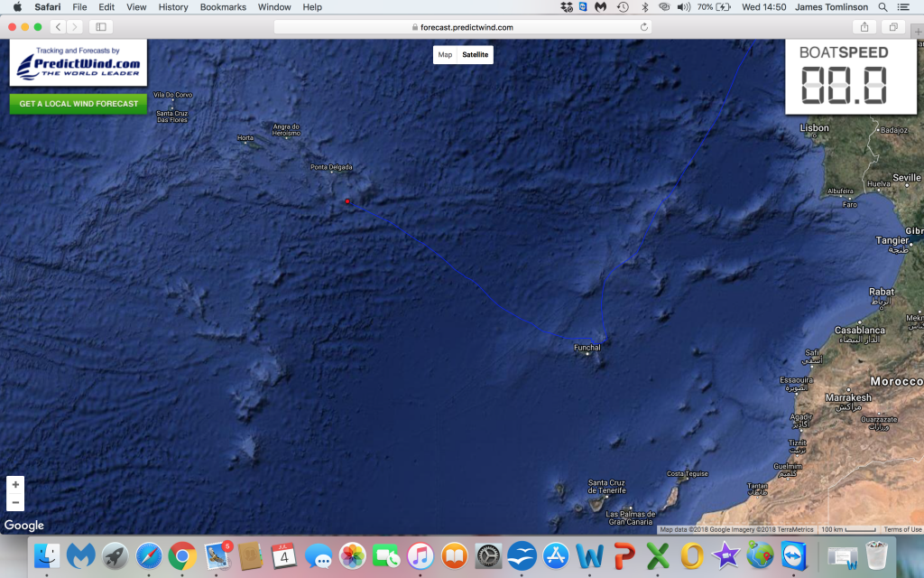
Task: Open the volume control in menu bar
Action: pos(684,7)
